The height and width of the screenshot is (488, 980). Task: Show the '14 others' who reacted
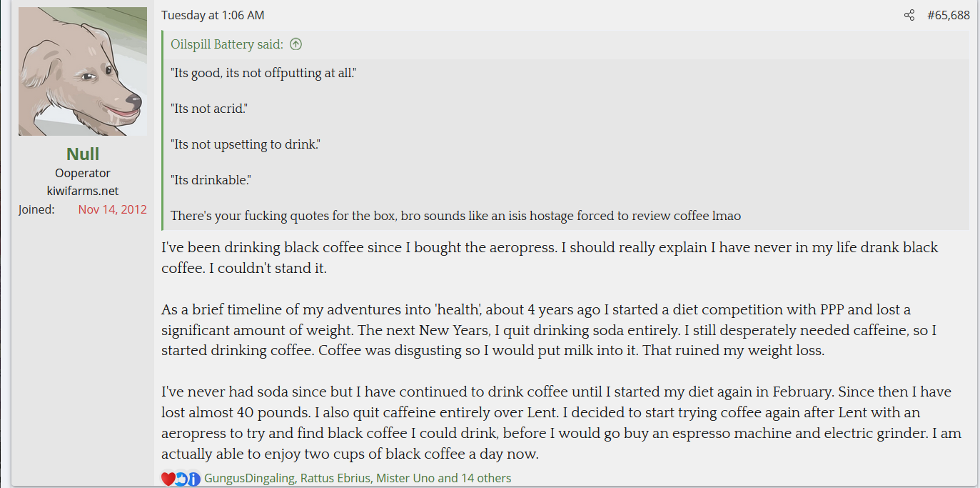click(x=485, y=478)
